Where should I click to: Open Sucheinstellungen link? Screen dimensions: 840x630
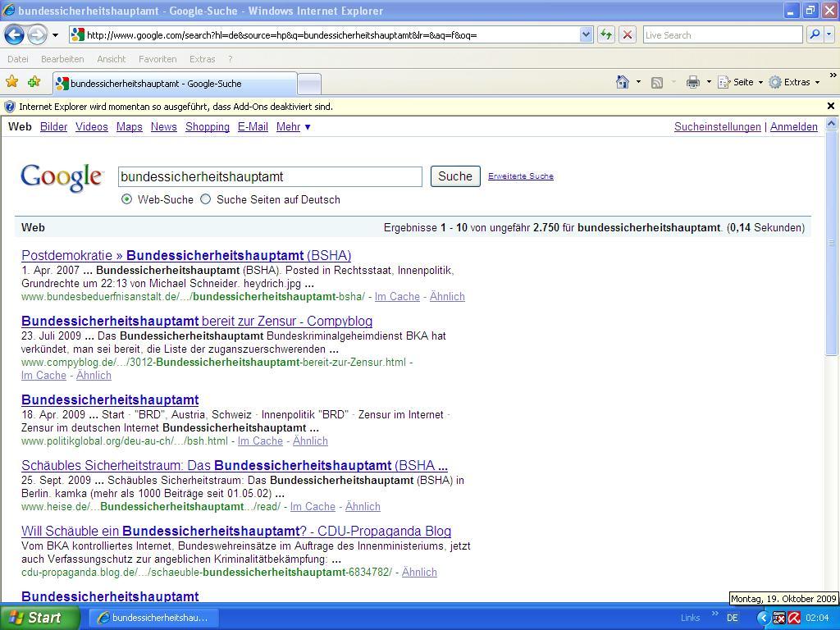[x=717, y=127]
